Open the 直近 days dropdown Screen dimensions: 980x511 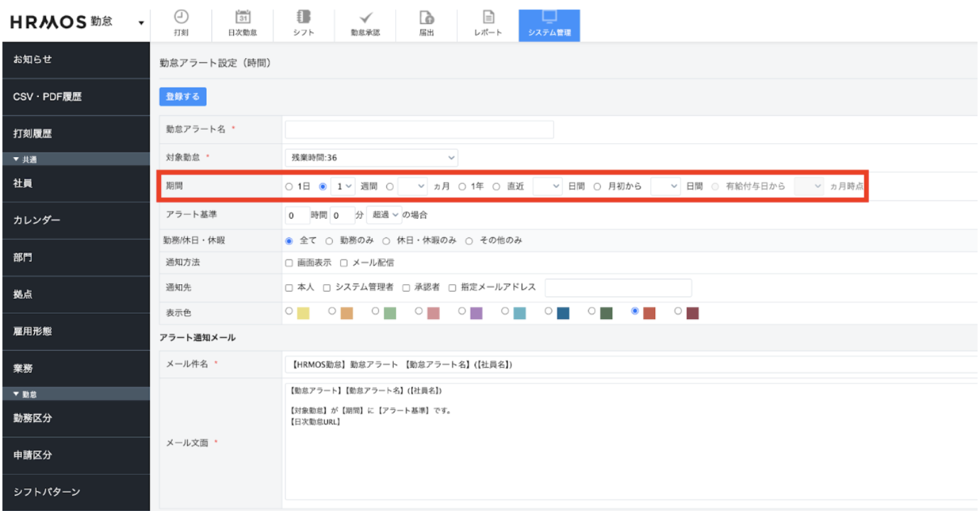click(x=547, y=187)
